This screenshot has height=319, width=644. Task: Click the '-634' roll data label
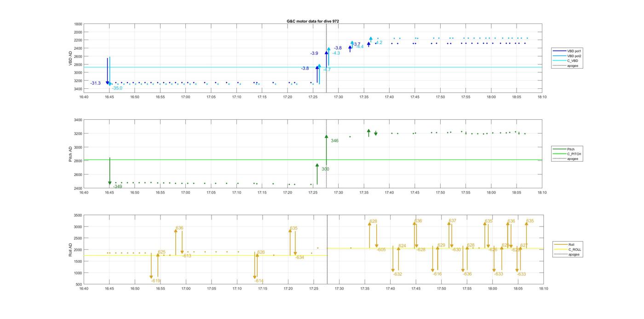click(299, 257)
